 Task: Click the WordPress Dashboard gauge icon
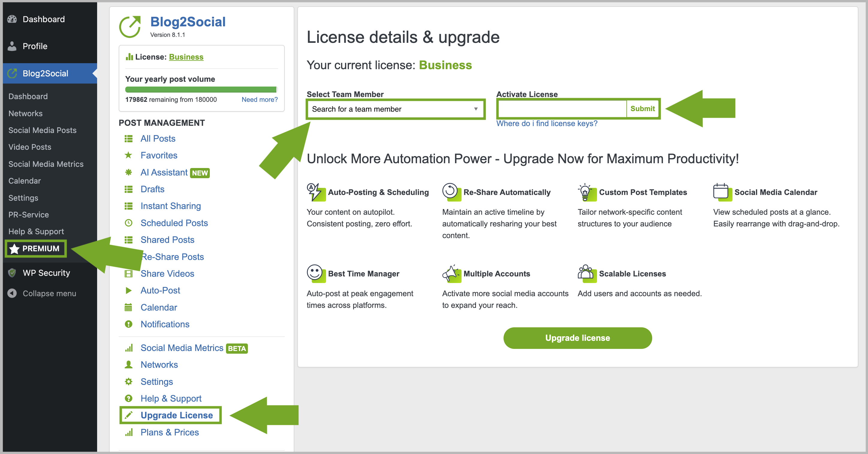click(12, 19)
